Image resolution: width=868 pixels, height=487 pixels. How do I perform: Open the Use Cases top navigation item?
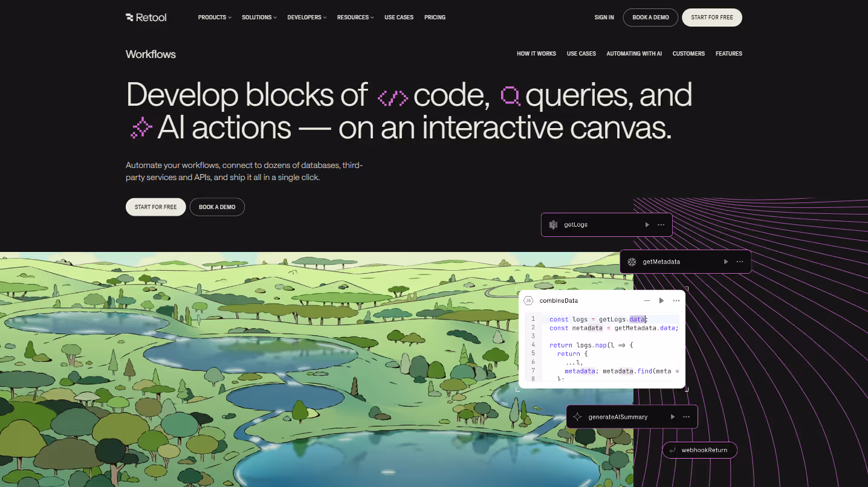399,18
